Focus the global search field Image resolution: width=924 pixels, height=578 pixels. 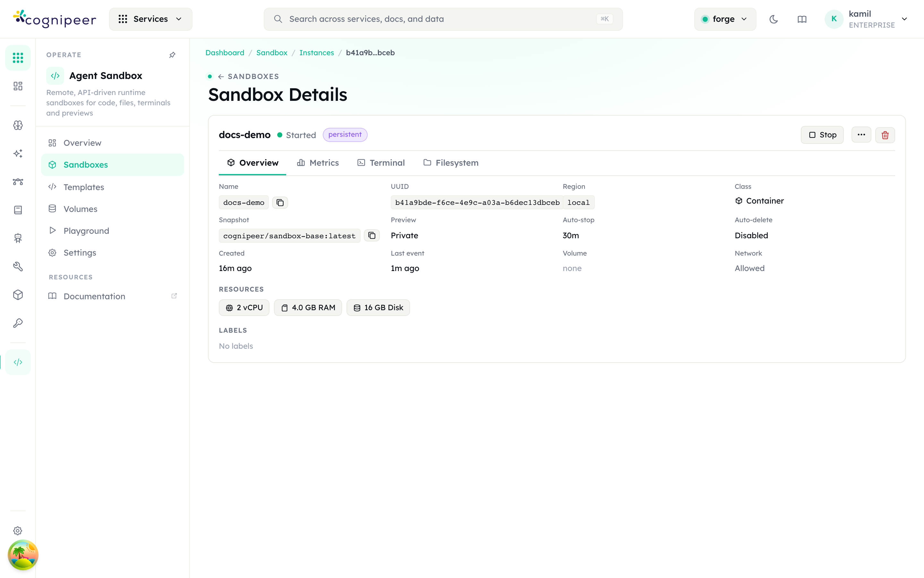coord(443,19)
